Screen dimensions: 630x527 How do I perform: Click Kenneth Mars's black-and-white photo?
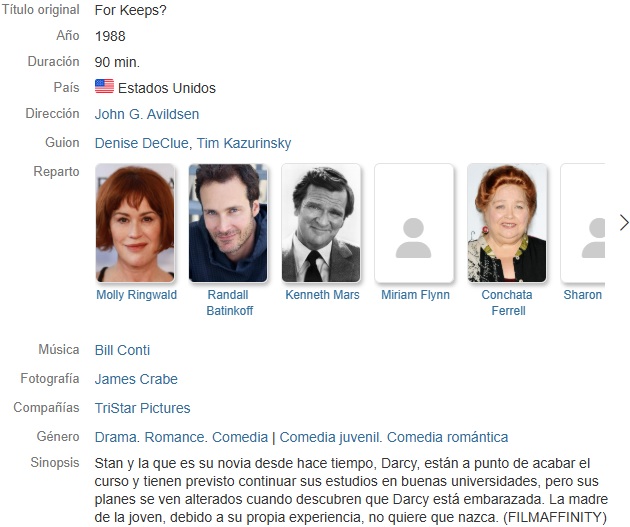coord(321,223)
